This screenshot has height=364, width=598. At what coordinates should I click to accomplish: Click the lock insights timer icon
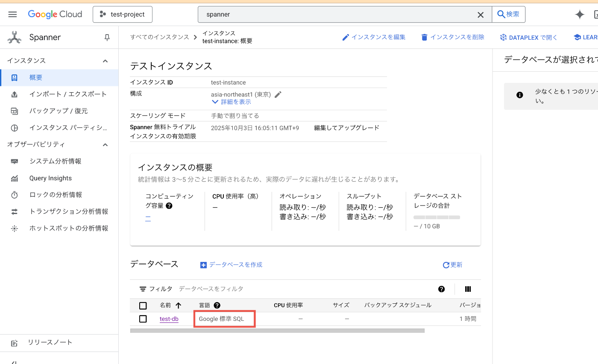pos(15,195)
